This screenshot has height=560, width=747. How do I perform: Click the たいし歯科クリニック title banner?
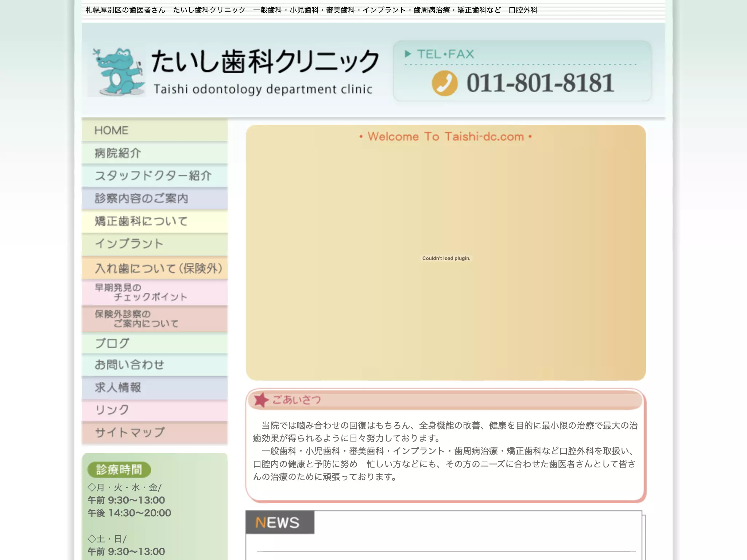point(265,61)
